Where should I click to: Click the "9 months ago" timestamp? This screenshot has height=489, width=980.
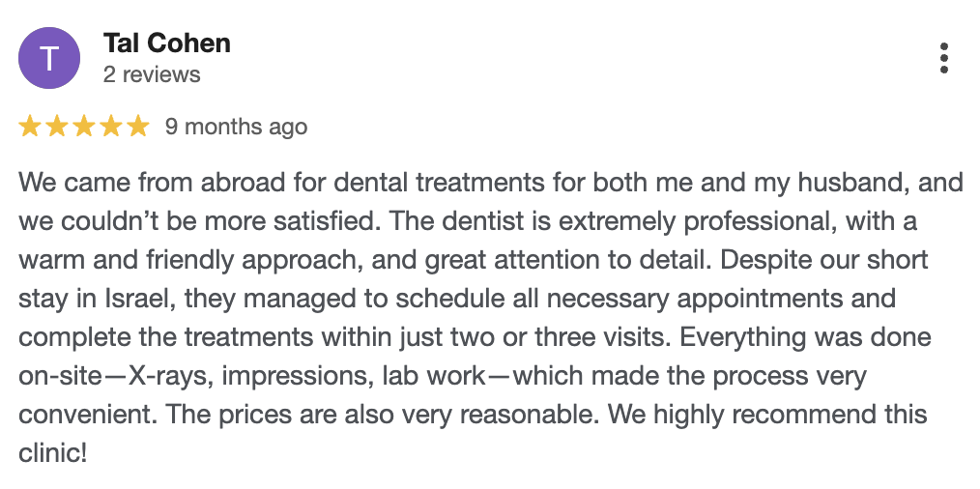[236, 127]
